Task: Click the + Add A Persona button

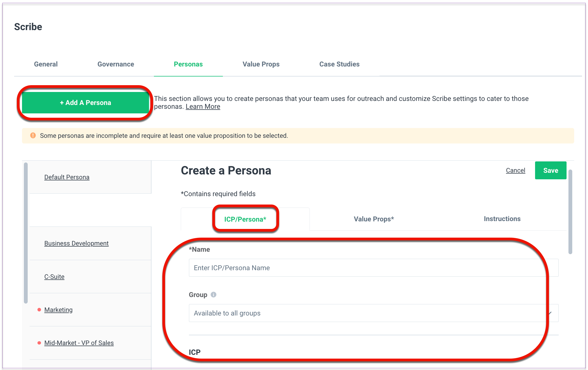Action: pyautogui.click(x=86, y=103)
